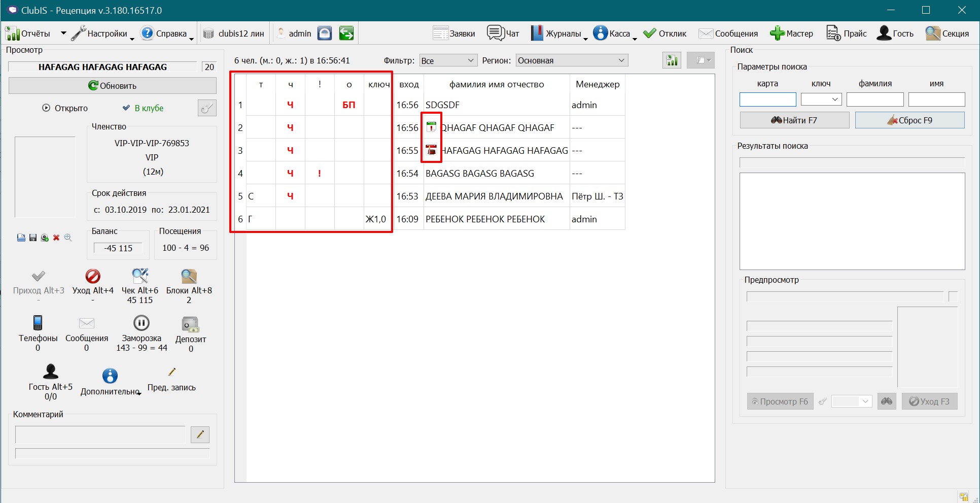Image resolution: width=980 pixels, height=503 pixels.
Task: Click the load photo file icon
Action: tap(21, 238)
